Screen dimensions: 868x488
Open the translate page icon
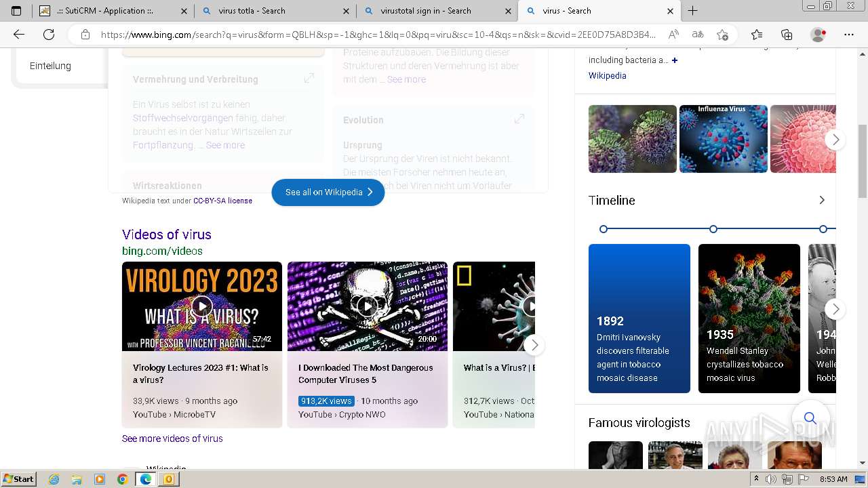698,35
